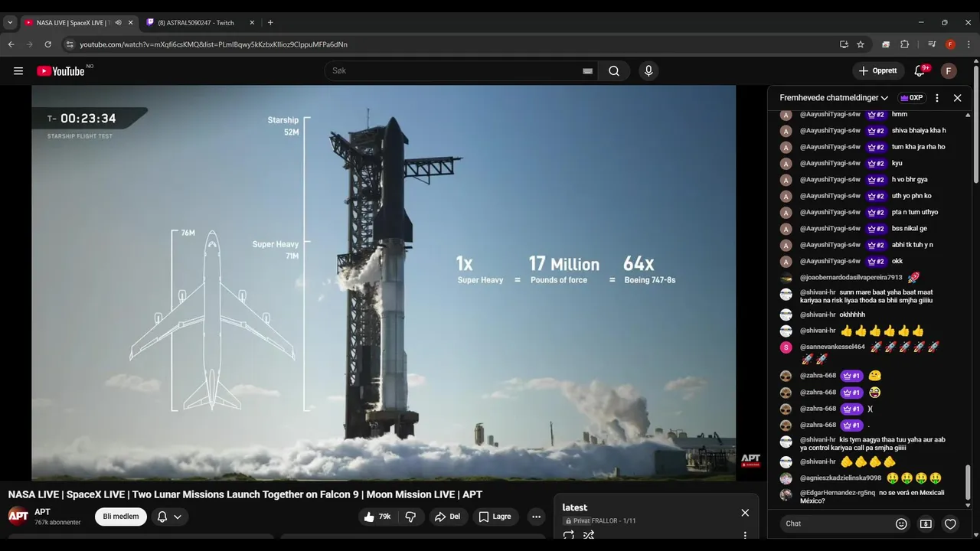Open a new browser tab

pos(270,23)
